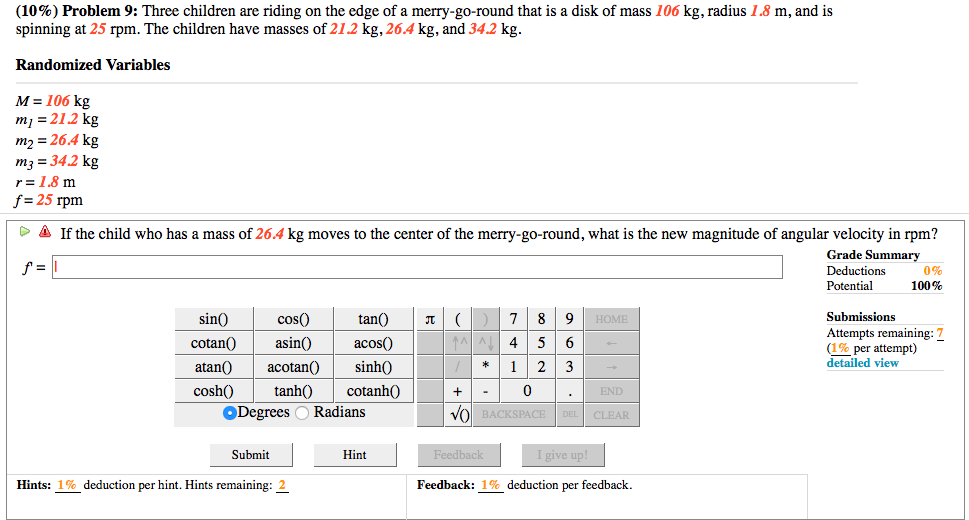The image size is (969, 520).
Task: Click the division slash key
Action: (459, 367)
